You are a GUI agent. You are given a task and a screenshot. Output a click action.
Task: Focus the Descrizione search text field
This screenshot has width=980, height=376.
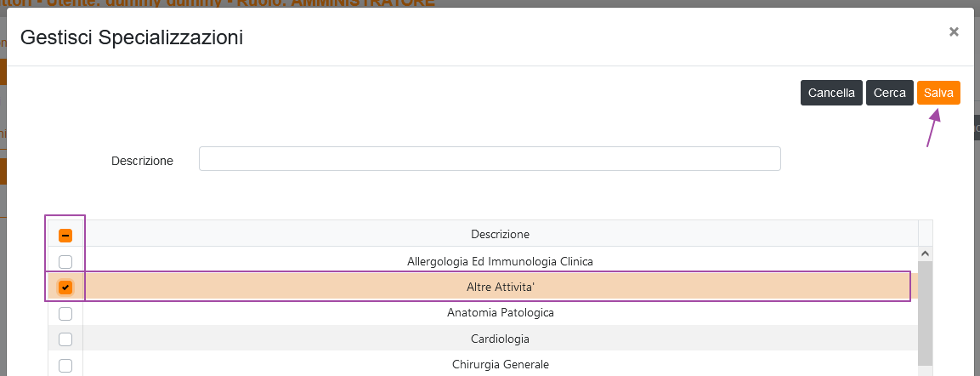coord(490,159)
